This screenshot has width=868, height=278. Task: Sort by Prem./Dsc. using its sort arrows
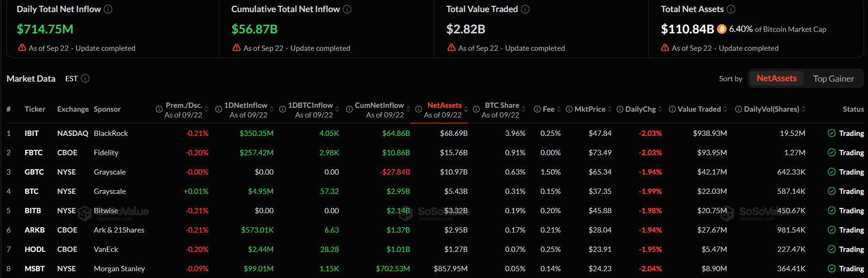207,109
